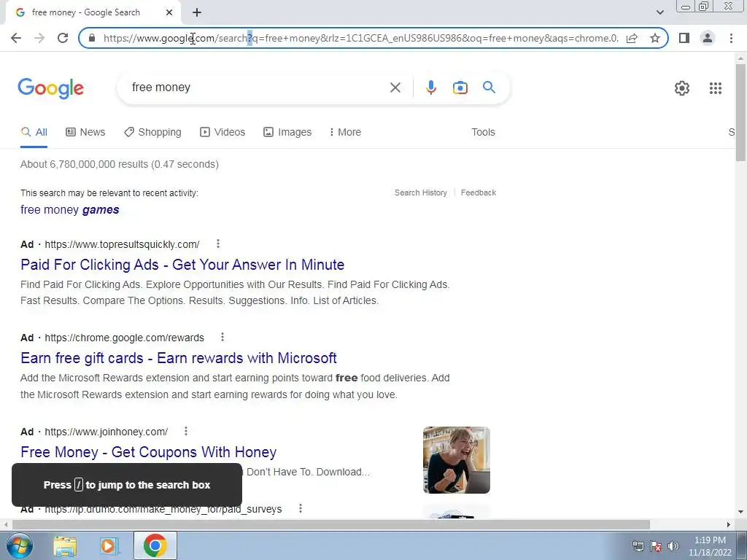Click the horizontal scrollbar thumb

[x=331, y=524]
